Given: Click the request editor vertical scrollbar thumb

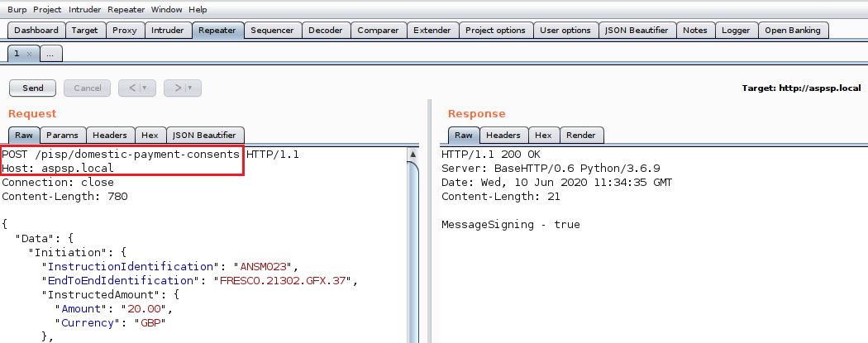Looking at the screenshot, I should click(x=413, y=252).
